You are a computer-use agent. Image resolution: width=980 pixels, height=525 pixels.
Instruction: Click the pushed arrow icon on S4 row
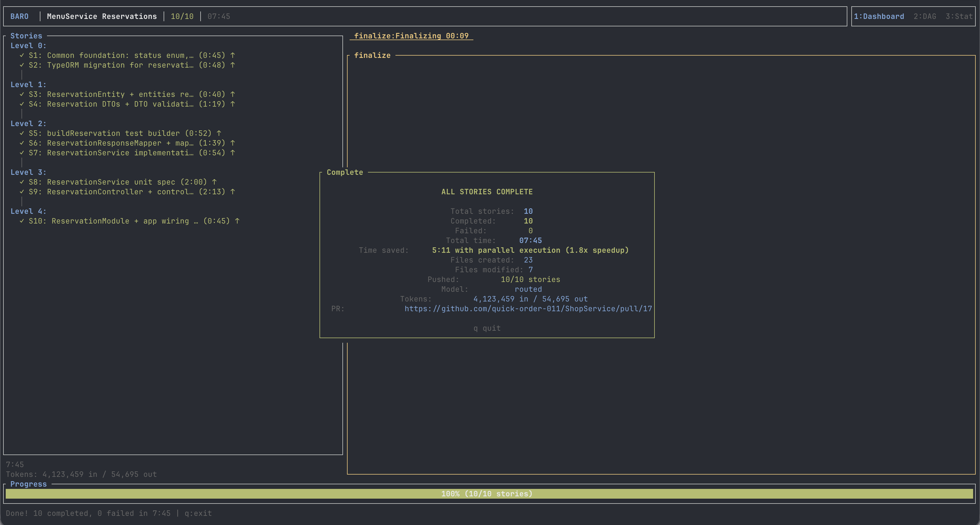pyautogui.click(x=232, y=104)
